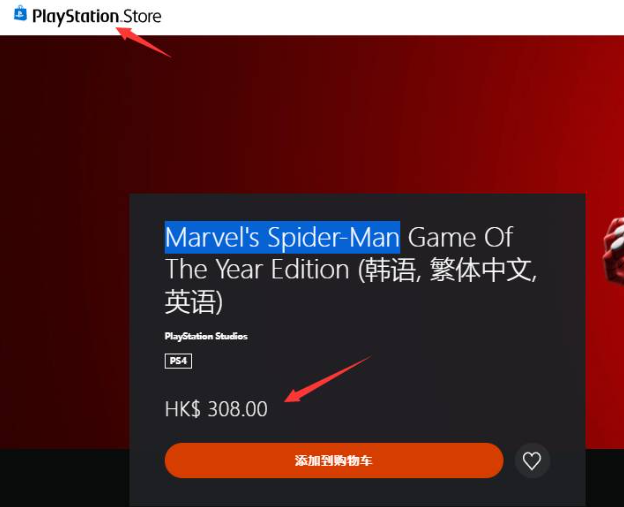This screenshot has width=624, height=507.
Task: Add game to wishlist with heart icon
Action: (532, 460)
